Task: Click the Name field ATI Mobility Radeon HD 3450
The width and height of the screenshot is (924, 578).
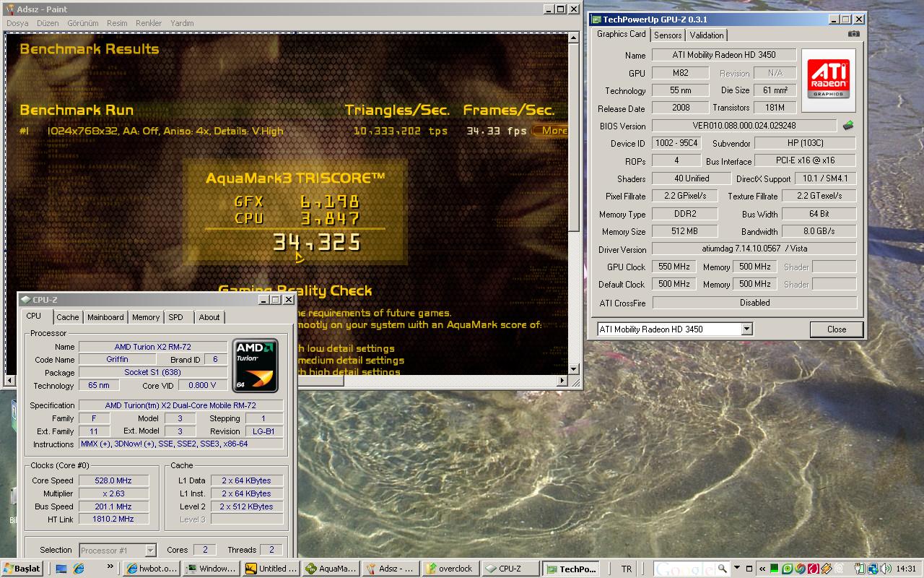Action: click(x=724, y=55)
